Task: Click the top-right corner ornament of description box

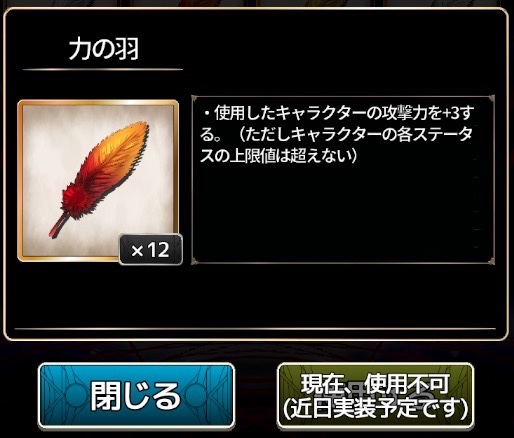Action: point(491,99)
